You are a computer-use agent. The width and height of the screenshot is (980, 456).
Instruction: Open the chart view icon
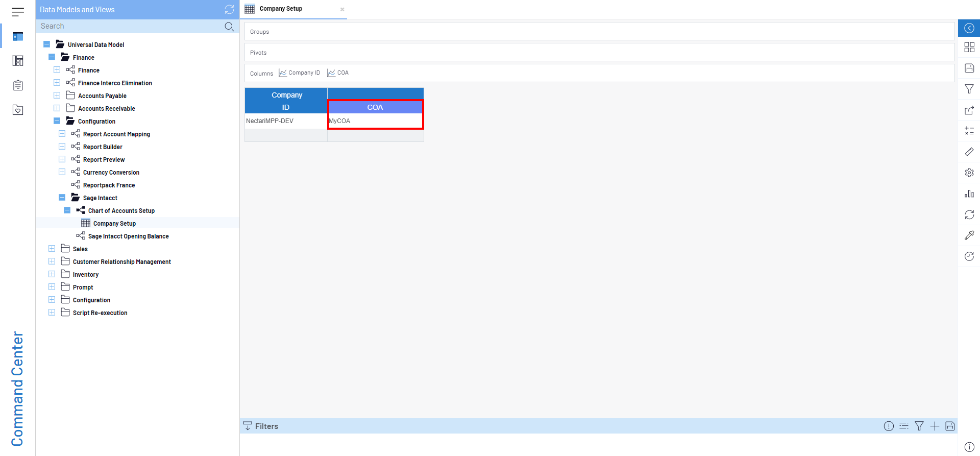[x=969, y=194]
